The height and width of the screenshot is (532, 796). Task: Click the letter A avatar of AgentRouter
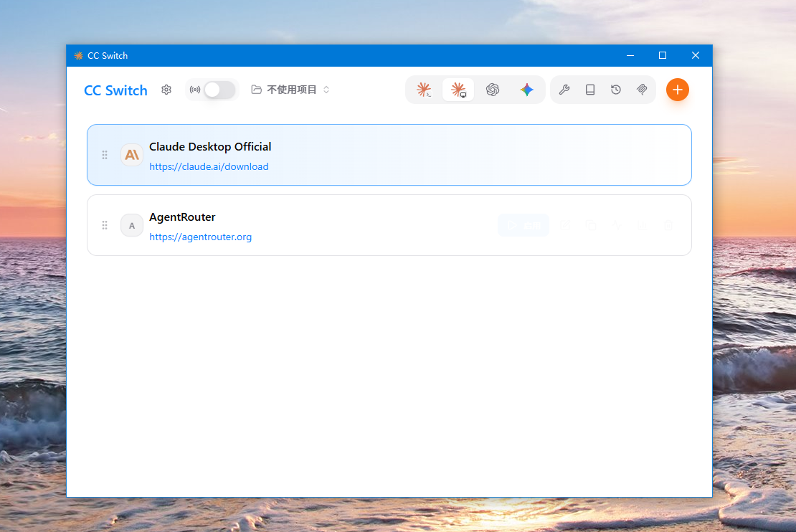click(132, 225)
